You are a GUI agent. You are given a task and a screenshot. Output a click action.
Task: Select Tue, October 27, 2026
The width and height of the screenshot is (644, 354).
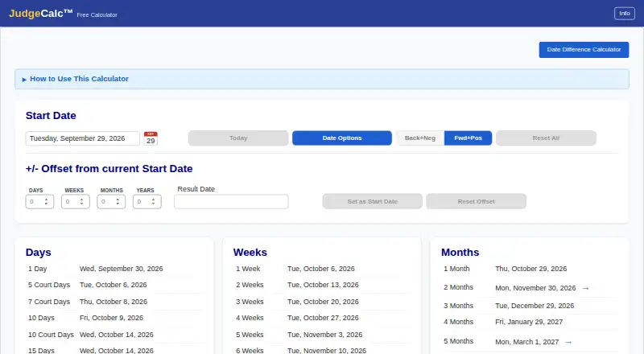tap(323, 318)
